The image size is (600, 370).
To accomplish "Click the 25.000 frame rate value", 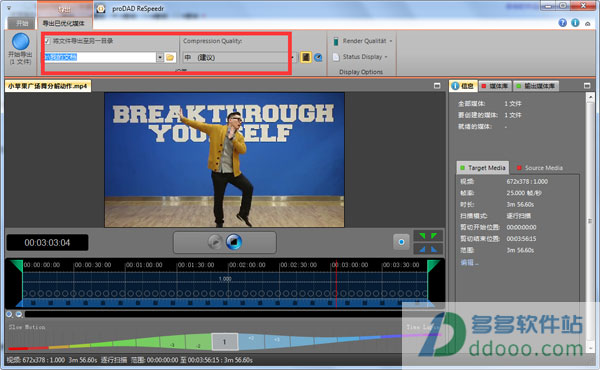I will click(x=524, y=193).
